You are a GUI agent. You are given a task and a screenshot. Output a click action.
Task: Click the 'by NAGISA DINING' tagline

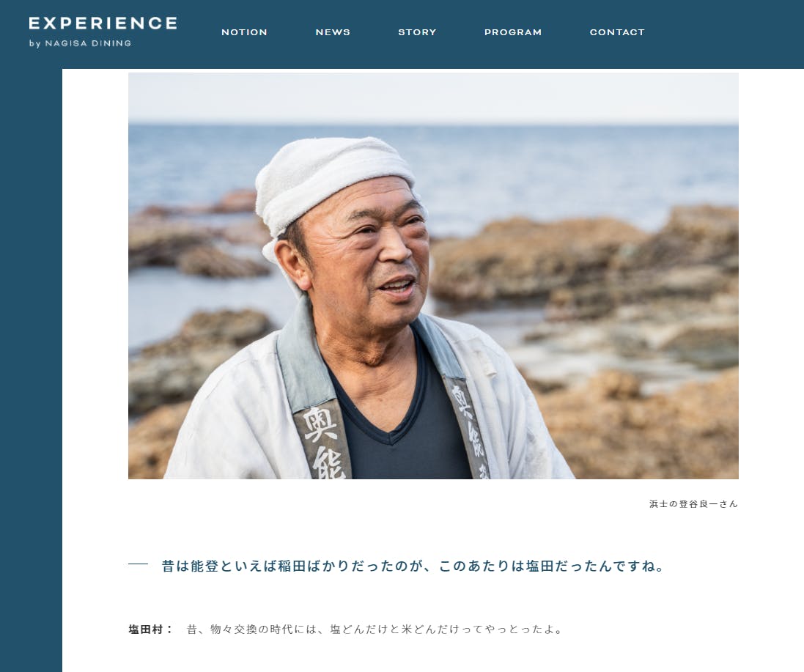point(80,43)
